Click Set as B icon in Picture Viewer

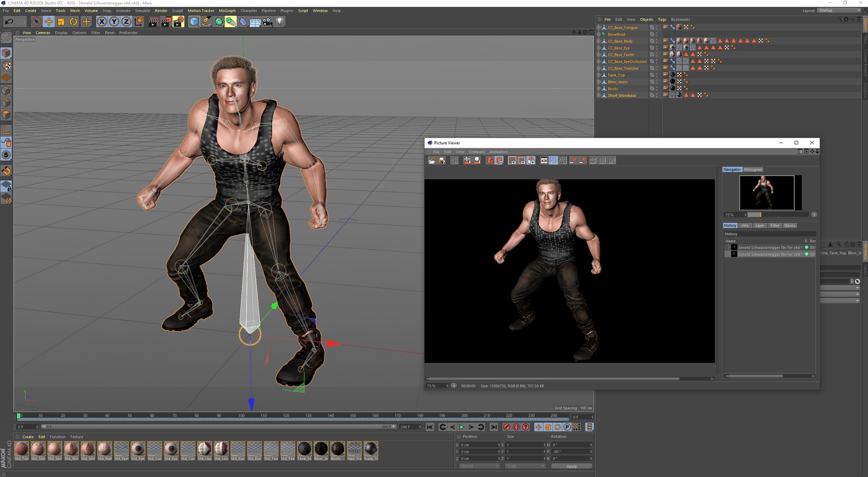click(583, 160)
